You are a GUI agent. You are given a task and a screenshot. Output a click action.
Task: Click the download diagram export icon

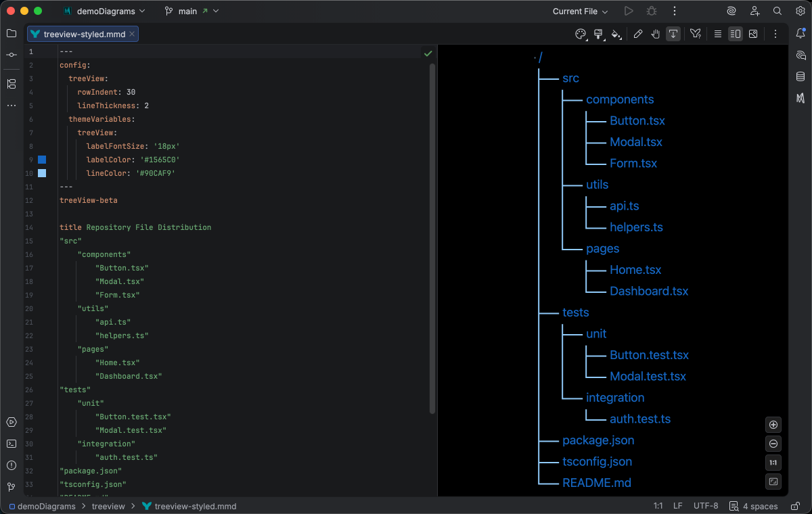(x=673, y=33)
